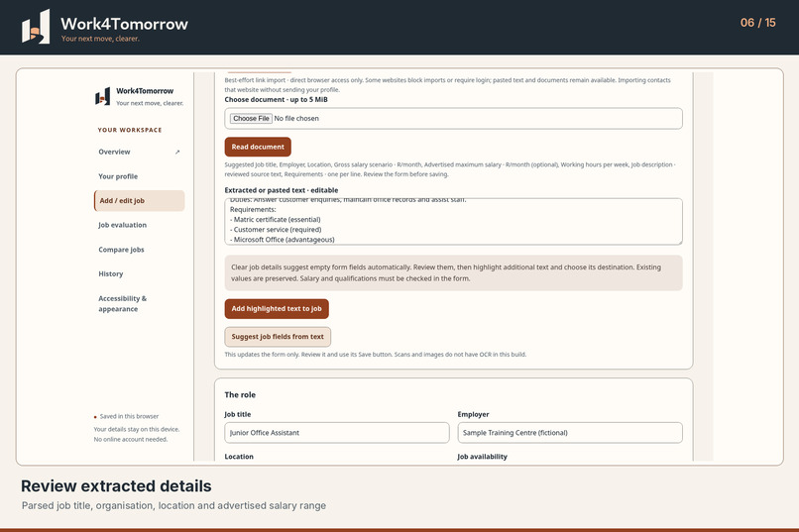Image resolution: width=799 pixels, height=532 pixels.
Task: Open Compare jobs section
Action: [x=139, y=250]
